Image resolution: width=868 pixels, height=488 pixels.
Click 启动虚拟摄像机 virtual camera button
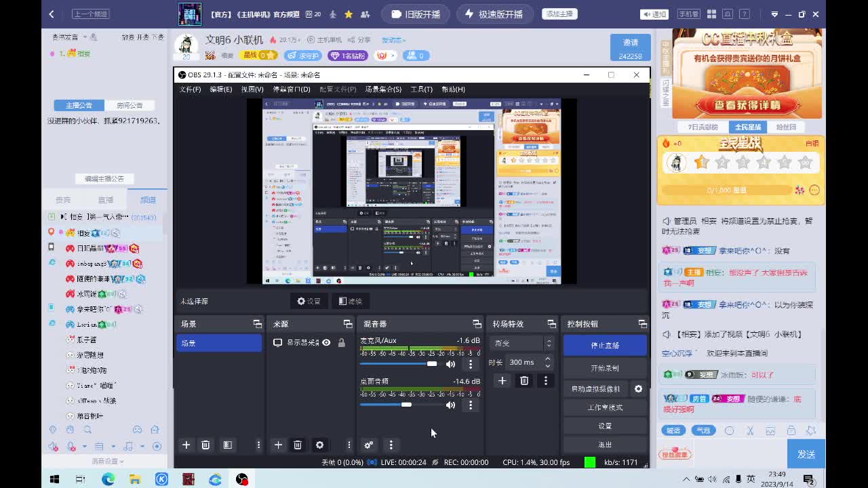pyautogui.click(x=596, y=389)
